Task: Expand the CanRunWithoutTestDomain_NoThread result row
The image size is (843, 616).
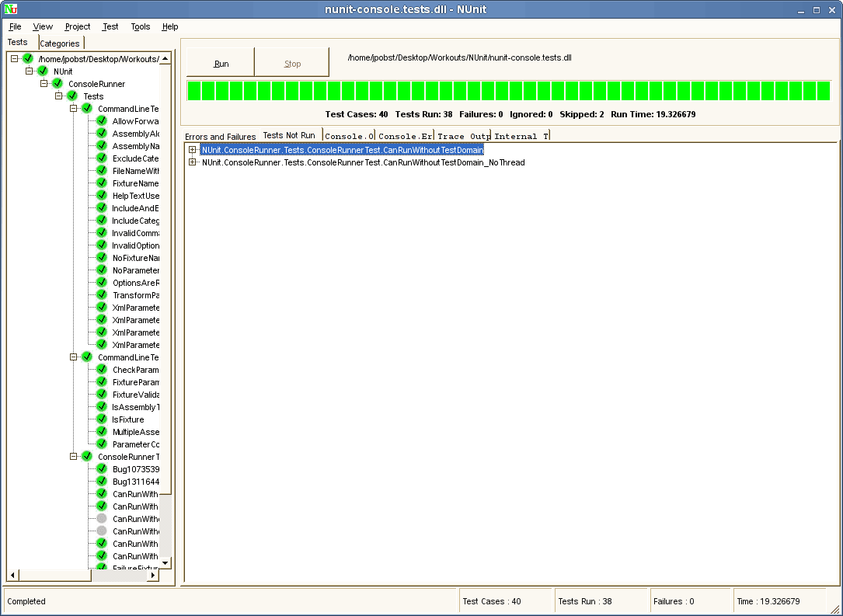Action: click(x=193, y=162)
